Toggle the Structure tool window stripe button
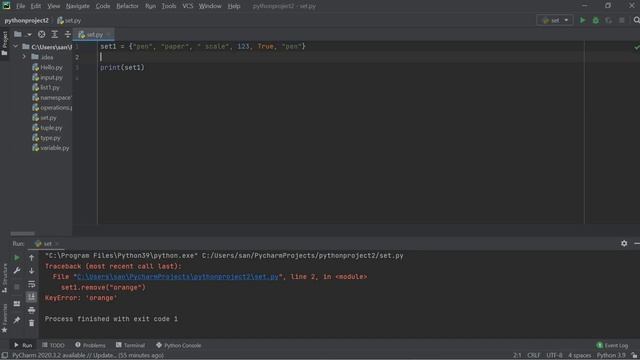The image size is (640, 360). pos(4,278)
